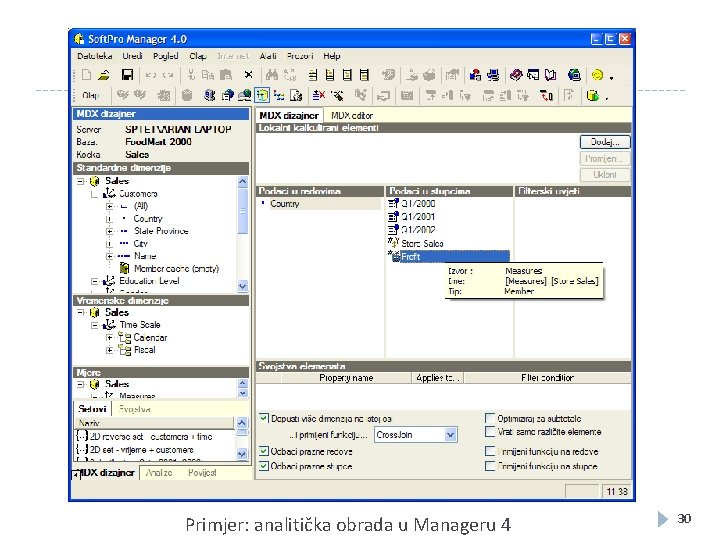Click scroll-up arrow in Standardne dimenzije tree

tap(243, 182)
